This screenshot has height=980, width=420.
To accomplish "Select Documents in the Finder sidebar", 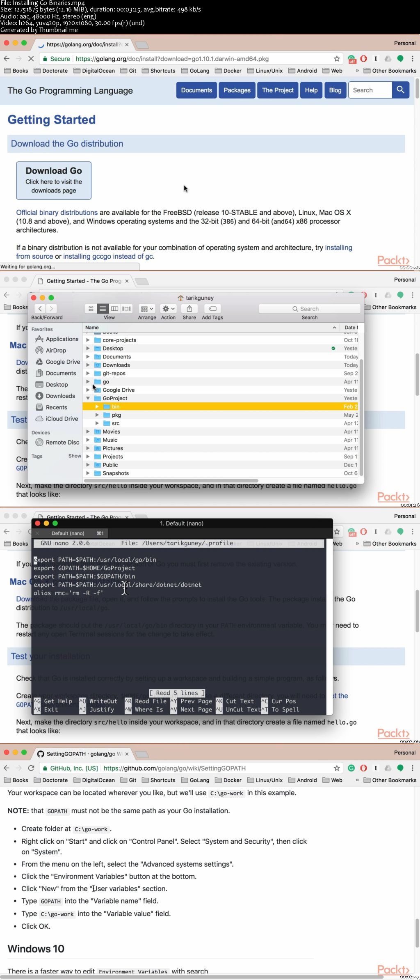I will (56, 373).
